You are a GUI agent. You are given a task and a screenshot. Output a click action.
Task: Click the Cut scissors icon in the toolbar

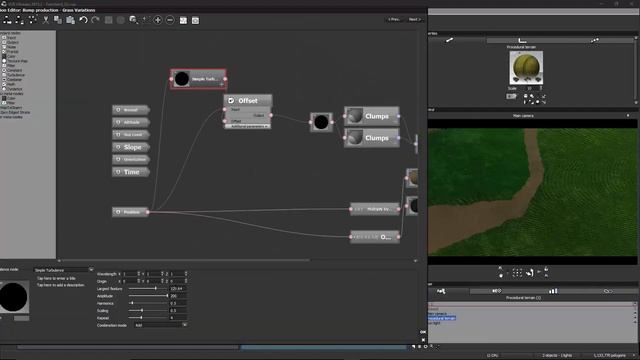pos(46,20)
